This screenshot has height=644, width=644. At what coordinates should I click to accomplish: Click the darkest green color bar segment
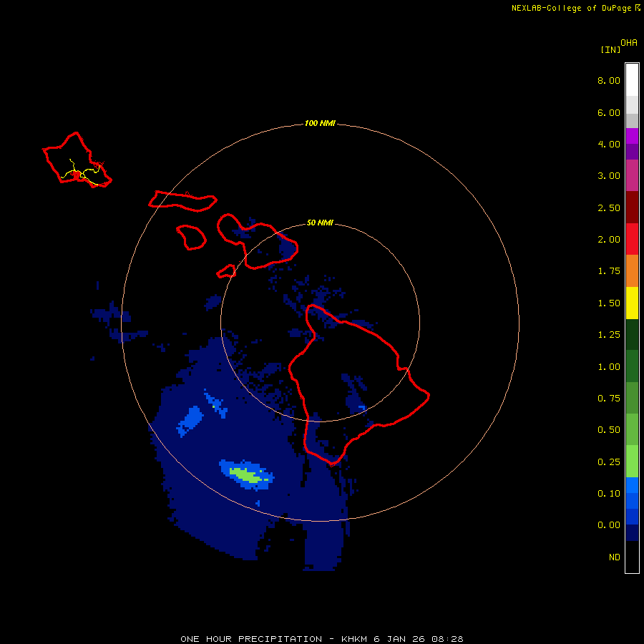click(632, 334)
